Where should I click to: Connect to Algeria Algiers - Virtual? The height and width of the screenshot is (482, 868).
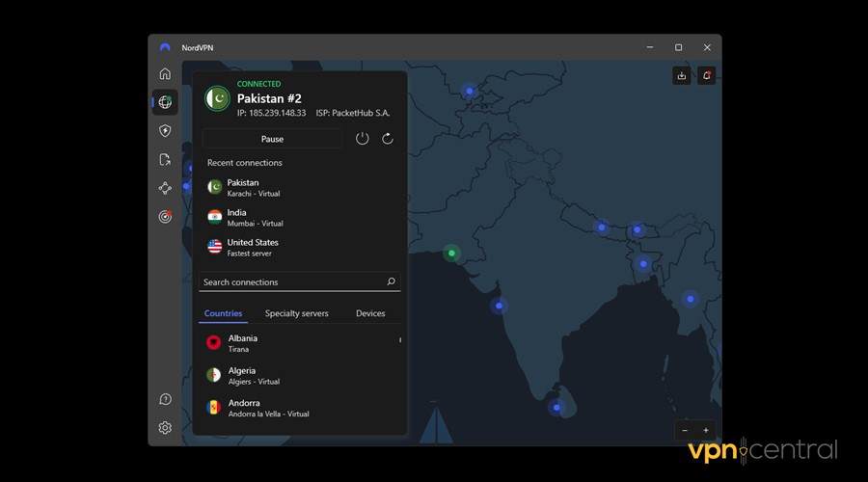(x=300, y=375)
